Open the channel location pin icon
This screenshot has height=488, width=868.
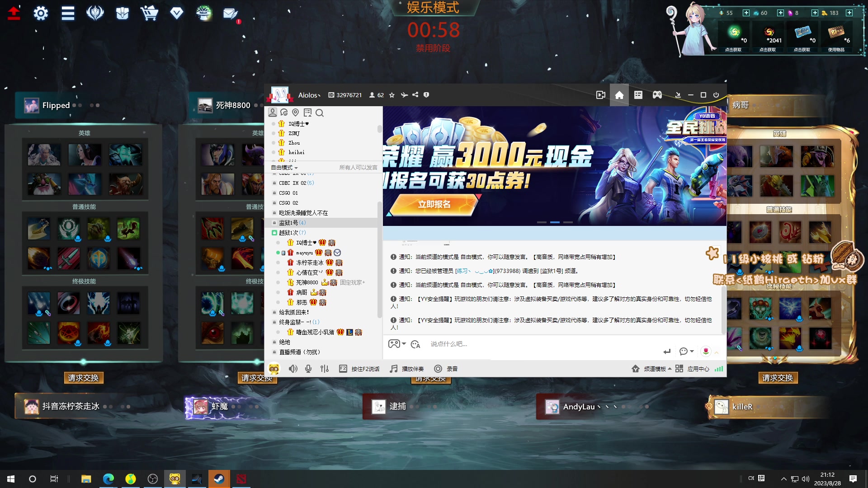click(x=296, y=113)
